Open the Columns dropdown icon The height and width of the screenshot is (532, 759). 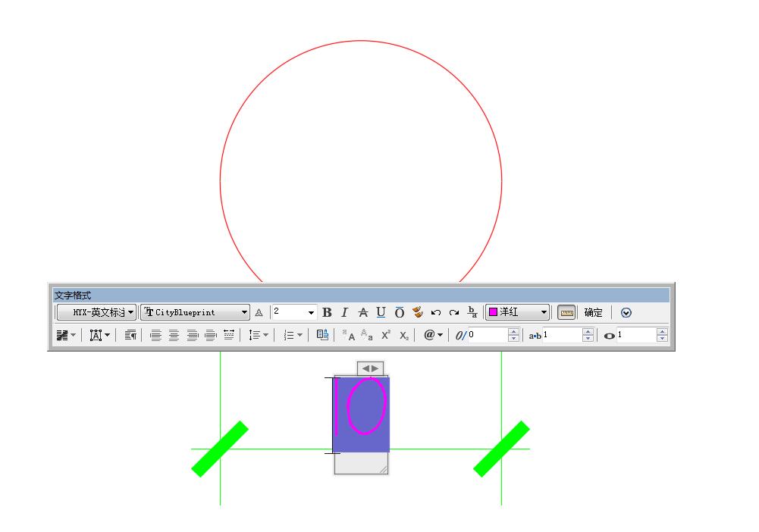(66, 335)
